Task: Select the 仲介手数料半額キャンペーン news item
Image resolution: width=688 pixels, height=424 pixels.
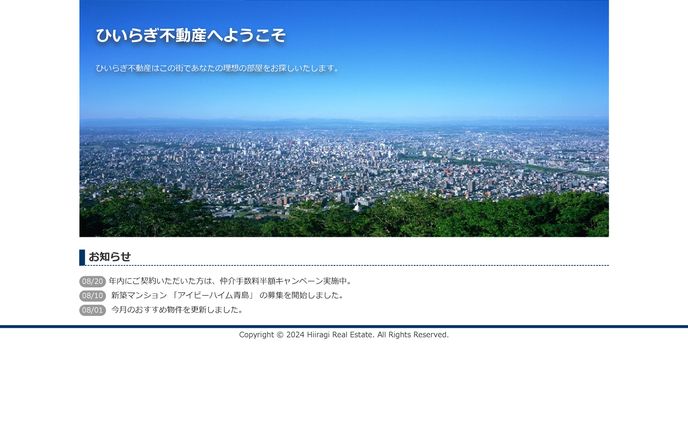Action: [x=231, y=281]
